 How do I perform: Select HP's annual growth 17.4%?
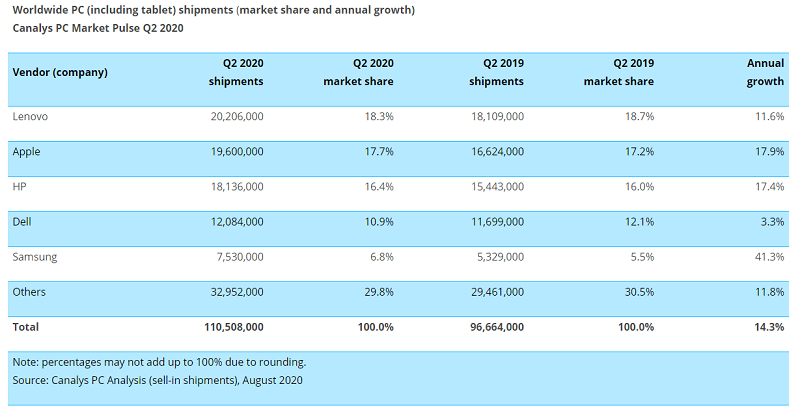[770, 187]
